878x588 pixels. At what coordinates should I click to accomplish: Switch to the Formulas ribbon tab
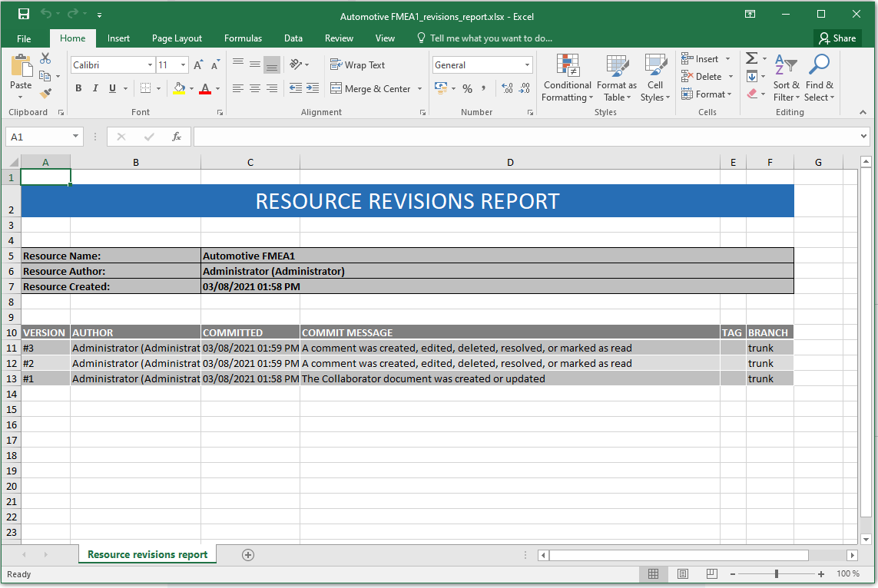(x=243, y=38)
